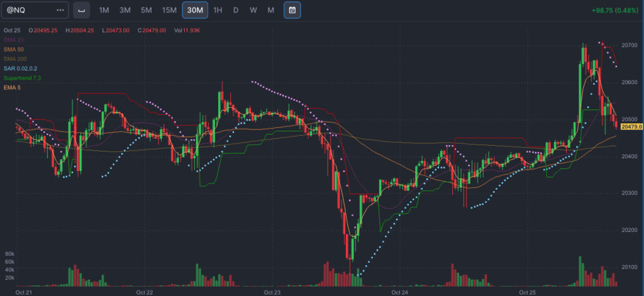Image resolution: width=644 pixels, height=296 pixels.
Task: Click the 20700 price axis label
Action: click(x=630, y=45)
